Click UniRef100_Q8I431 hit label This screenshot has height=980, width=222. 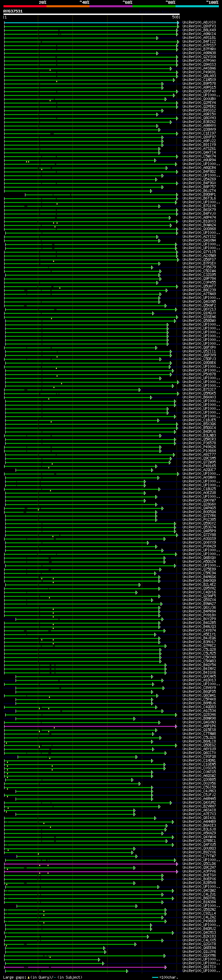[x=199, y=818]
